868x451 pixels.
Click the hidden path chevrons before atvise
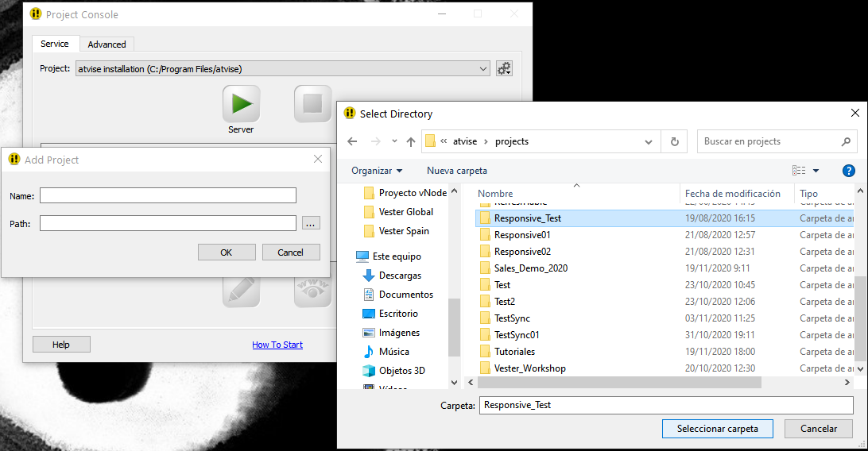click(444, 141)
